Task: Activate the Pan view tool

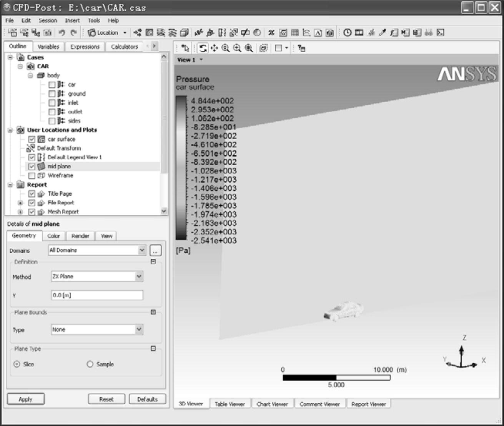Action: pyautogui.click(x=214, y=48)
